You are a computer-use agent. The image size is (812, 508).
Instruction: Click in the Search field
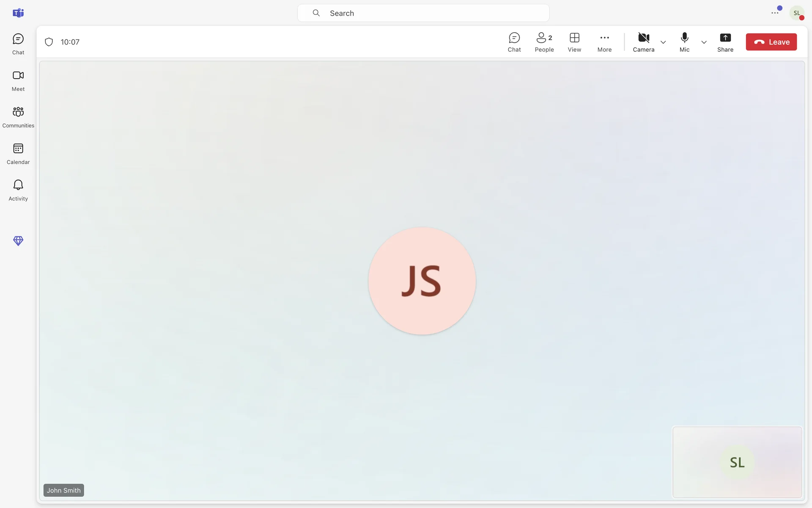423,13
